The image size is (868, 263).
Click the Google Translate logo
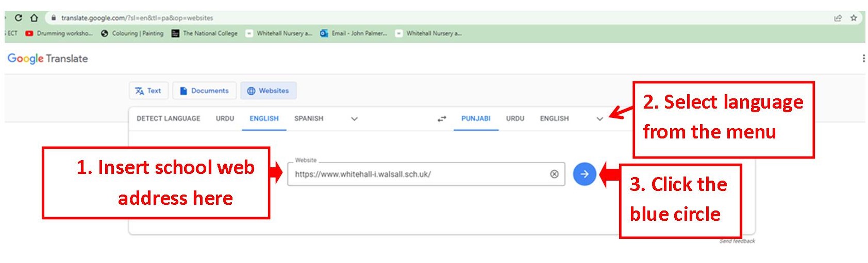point(47,59)
